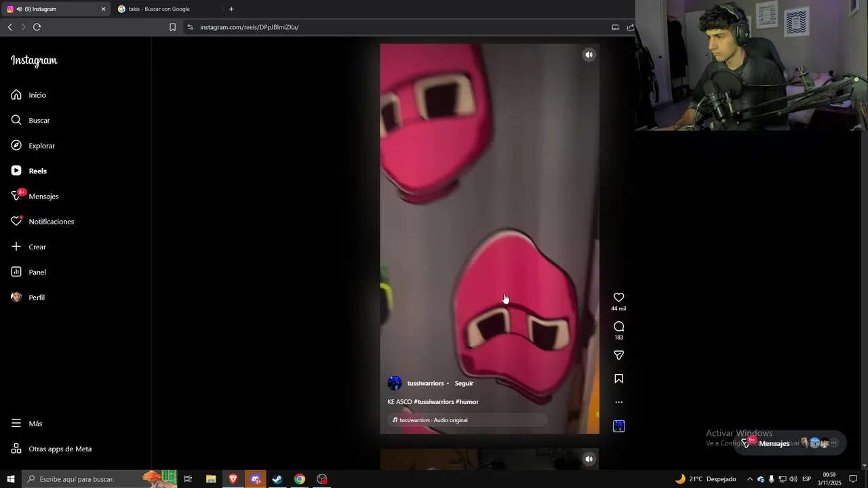
Task: Show hidden system tray icons
Action: tap(749, 479)
